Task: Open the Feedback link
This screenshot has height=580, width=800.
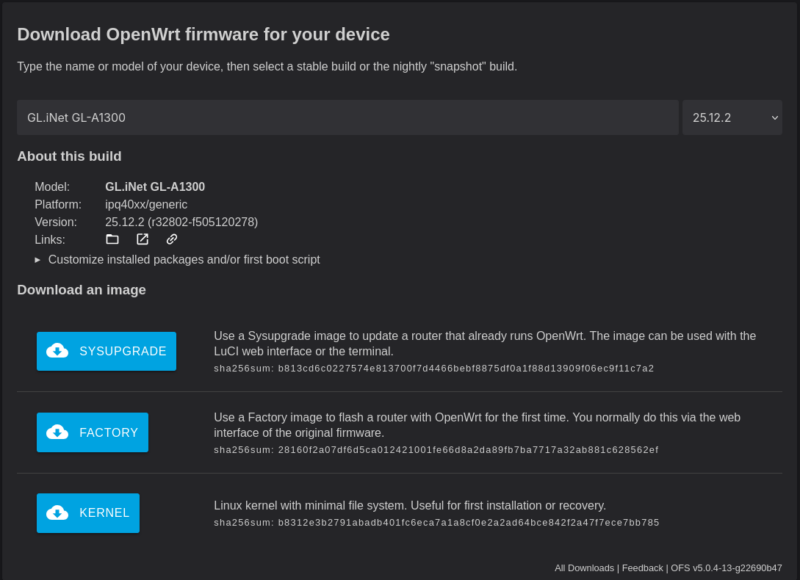Action: point(642,568)
